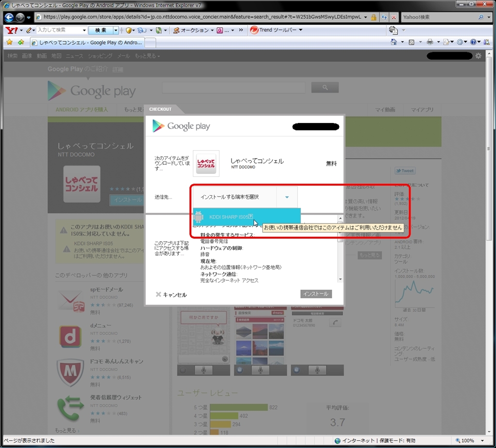Go back with the browser Back arrow
The height and width of the screenshot is (448, 496).
(x=9, y=17)
